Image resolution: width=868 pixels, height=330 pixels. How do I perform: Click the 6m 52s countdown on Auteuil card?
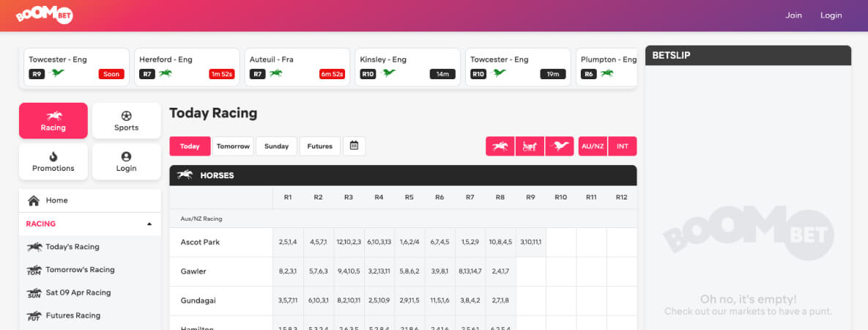[x=332, y=74]
